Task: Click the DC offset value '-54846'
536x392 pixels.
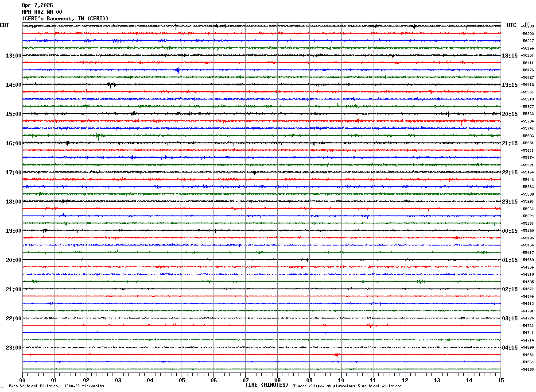Action: [x=527, y=296]
